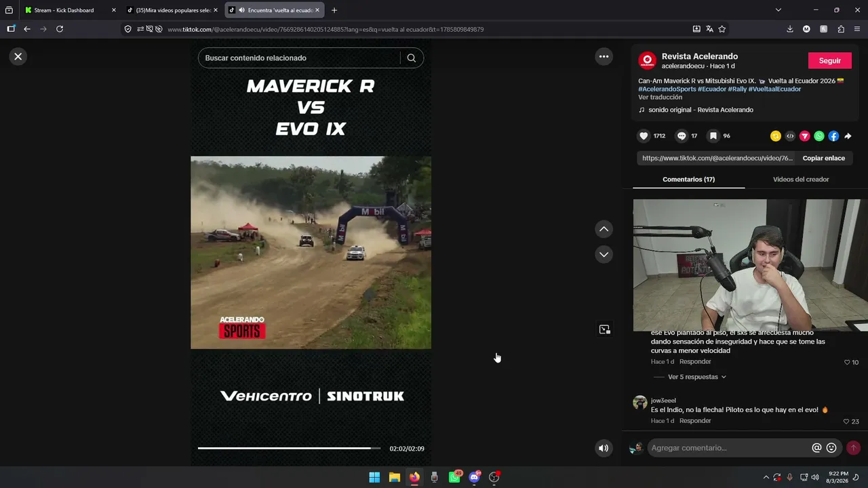
Task: Open Revista Acelerando profile avatar
Action: 647,60
